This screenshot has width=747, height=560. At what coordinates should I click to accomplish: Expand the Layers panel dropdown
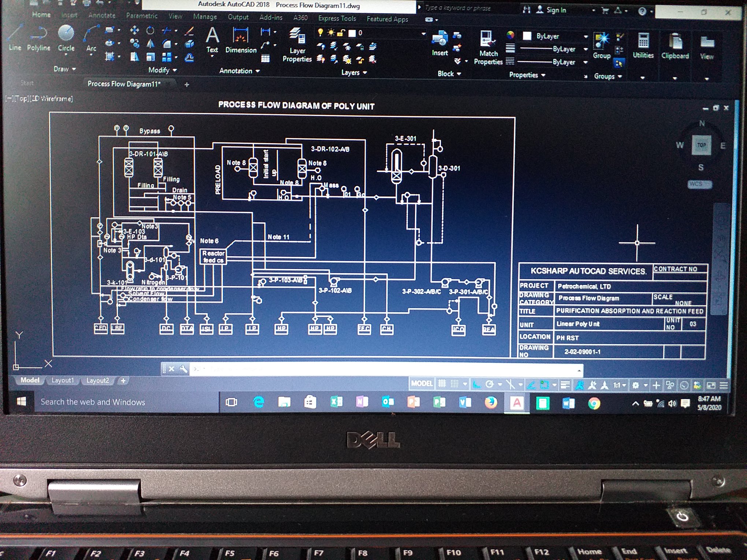coord(354,72)
